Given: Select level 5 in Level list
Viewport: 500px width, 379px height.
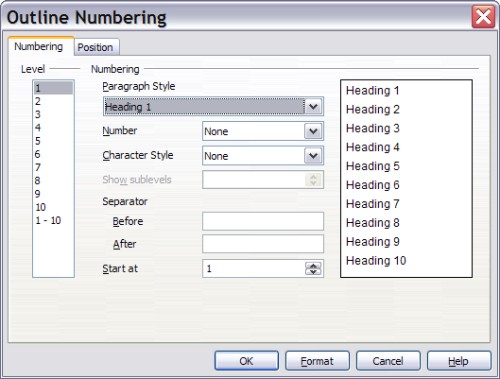Looking at the screenshot, I should click(x=53, y=141).
